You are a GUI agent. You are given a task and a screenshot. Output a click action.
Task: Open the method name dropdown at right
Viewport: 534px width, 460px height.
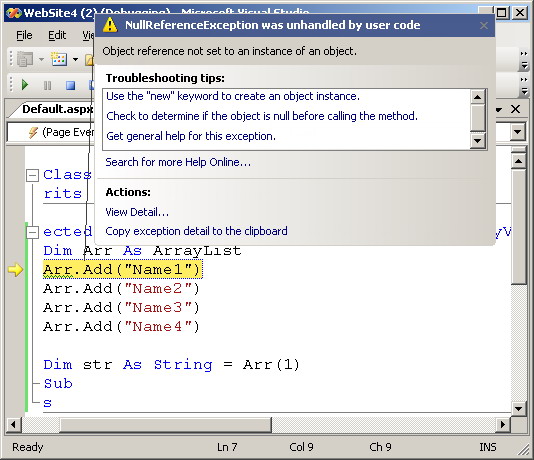coord(518,132)
